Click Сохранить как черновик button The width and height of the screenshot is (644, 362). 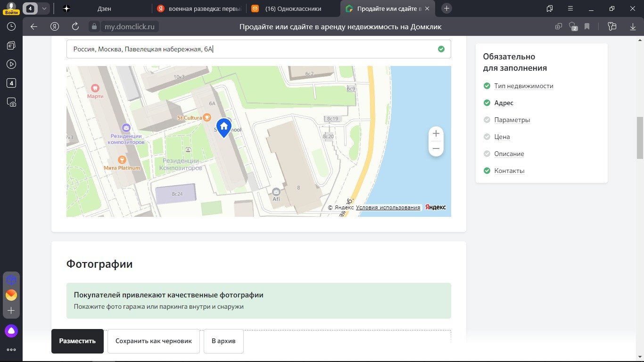tap(154, 341)
